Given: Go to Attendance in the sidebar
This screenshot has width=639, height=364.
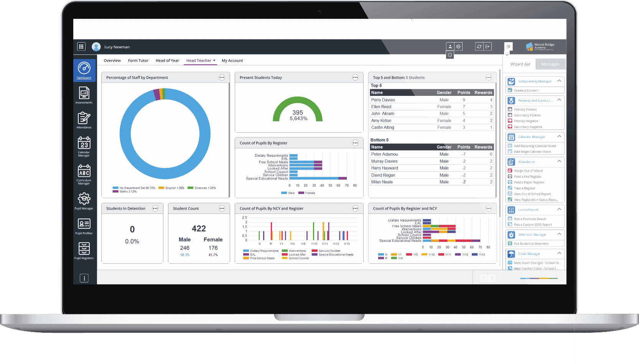Looking at the screenshot, I should tap(84, 120).
